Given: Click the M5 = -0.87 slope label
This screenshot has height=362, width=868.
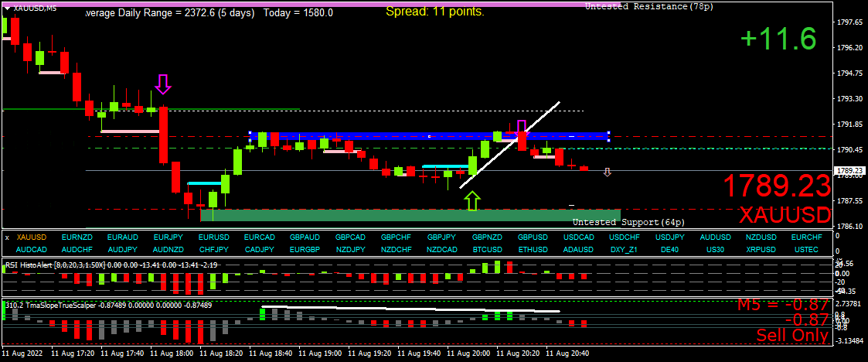Looking at the screenshot, I should [783, 304].
